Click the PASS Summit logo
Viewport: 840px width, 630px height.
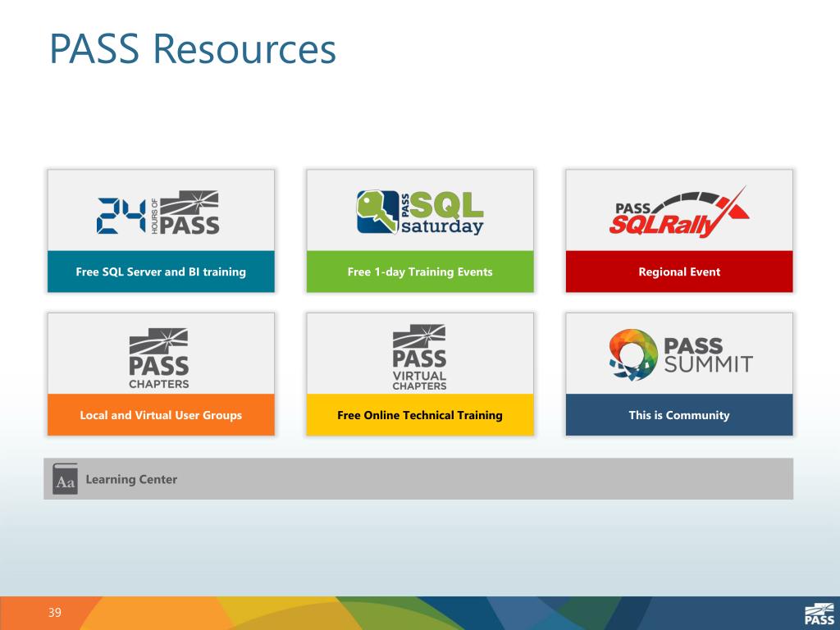(x=680, y=354)
